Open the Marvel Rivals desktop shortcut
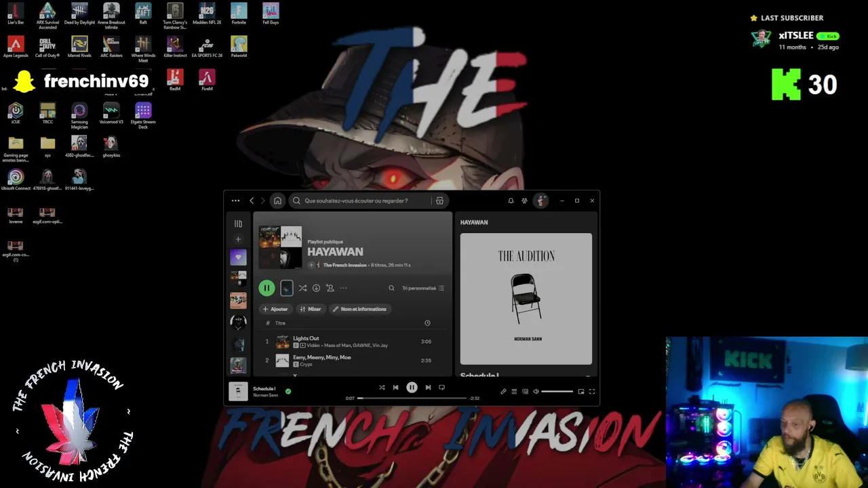 tap(79, 47)
